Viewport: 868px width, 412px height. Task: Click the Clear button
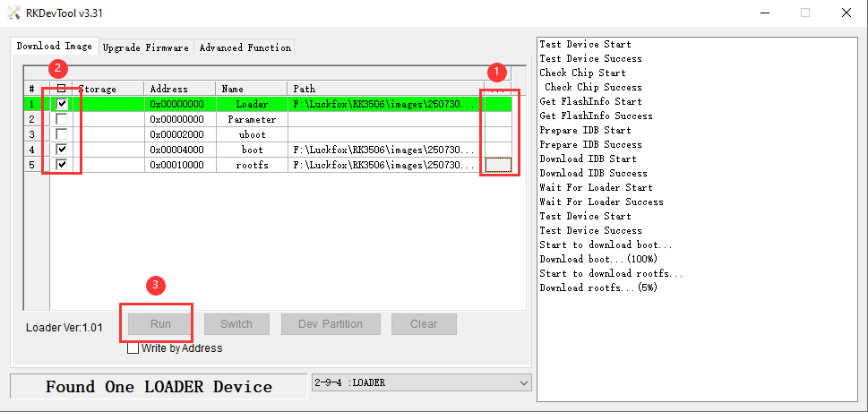(x=424, y=324)
